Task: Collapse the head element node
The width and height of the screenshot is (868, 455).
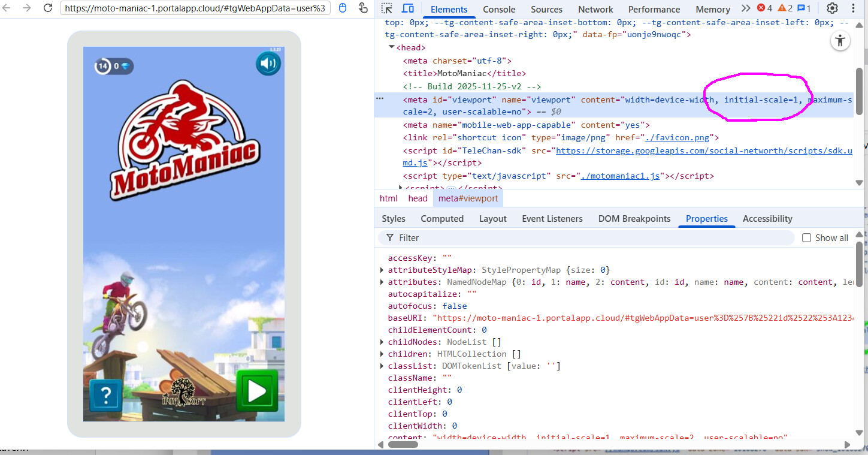Action: pyautogui.click(x=392, y=48)
